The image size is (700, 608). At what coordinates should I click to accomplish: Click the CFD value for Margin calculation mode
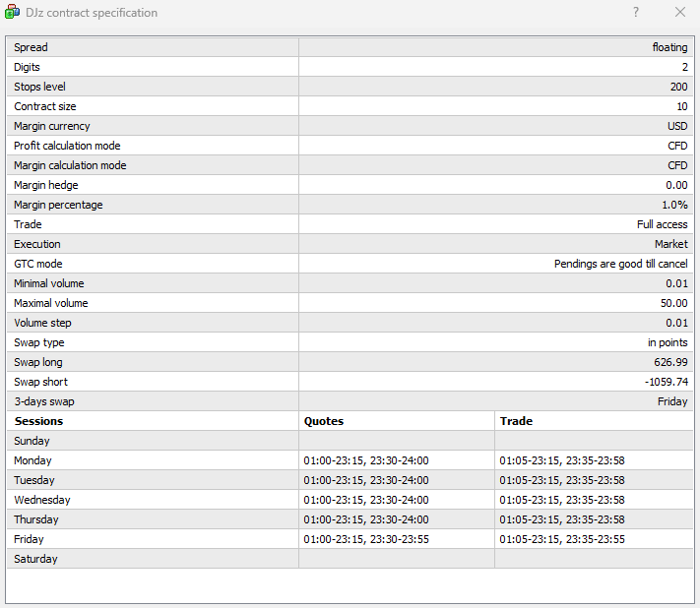point(677,165)
